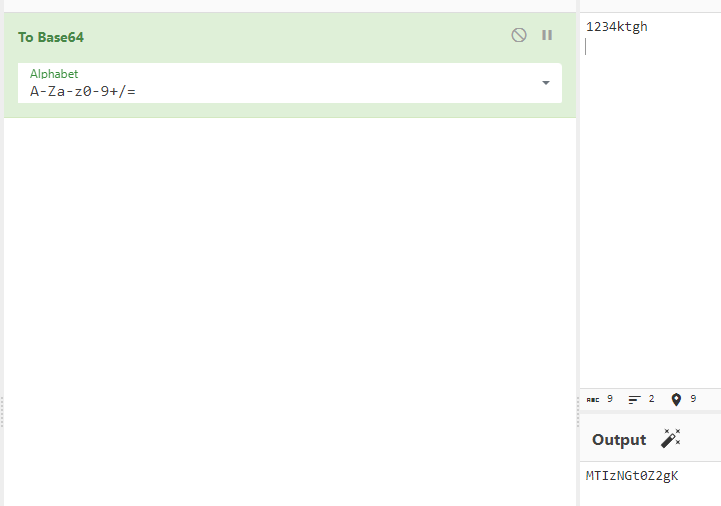
Task: Select the To Base64 operation title
Action: coord(51,37)
